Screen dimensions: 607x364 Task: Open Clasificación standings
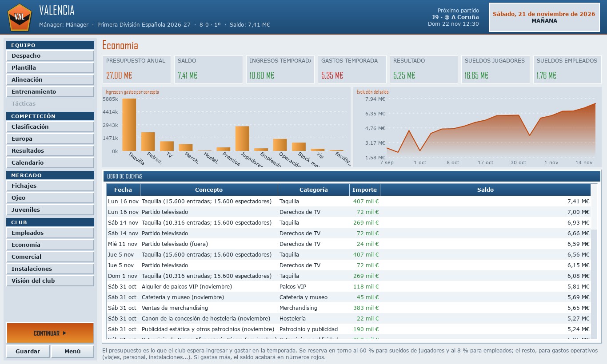click(x=50, y=127)
